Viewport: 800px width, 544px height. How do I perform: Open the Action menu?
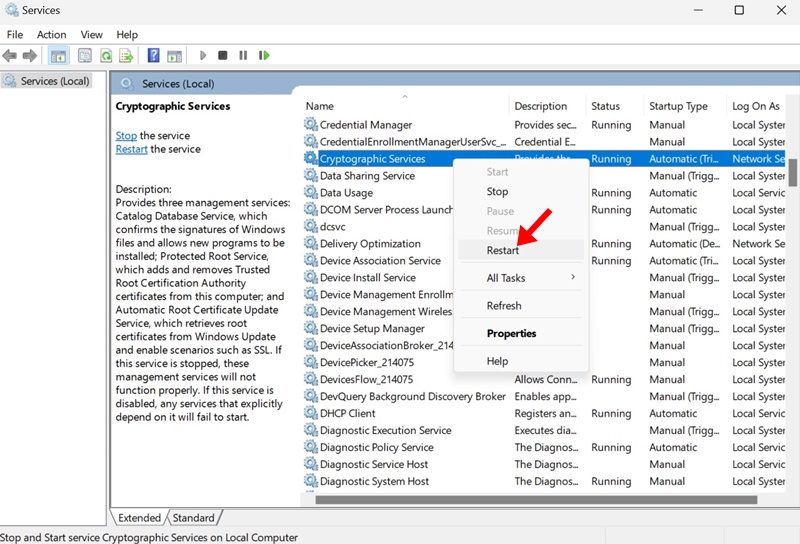click(51, 35)
